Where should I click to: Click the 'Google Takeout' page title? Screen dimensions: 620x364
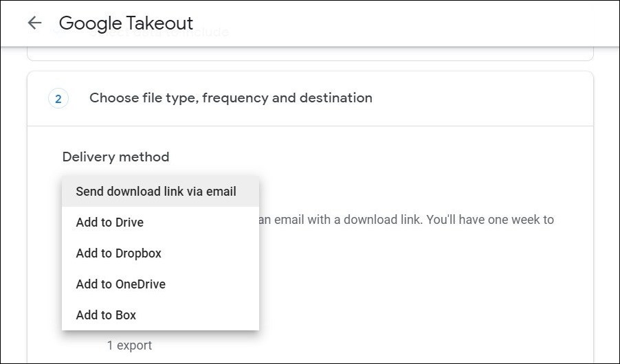126,23
